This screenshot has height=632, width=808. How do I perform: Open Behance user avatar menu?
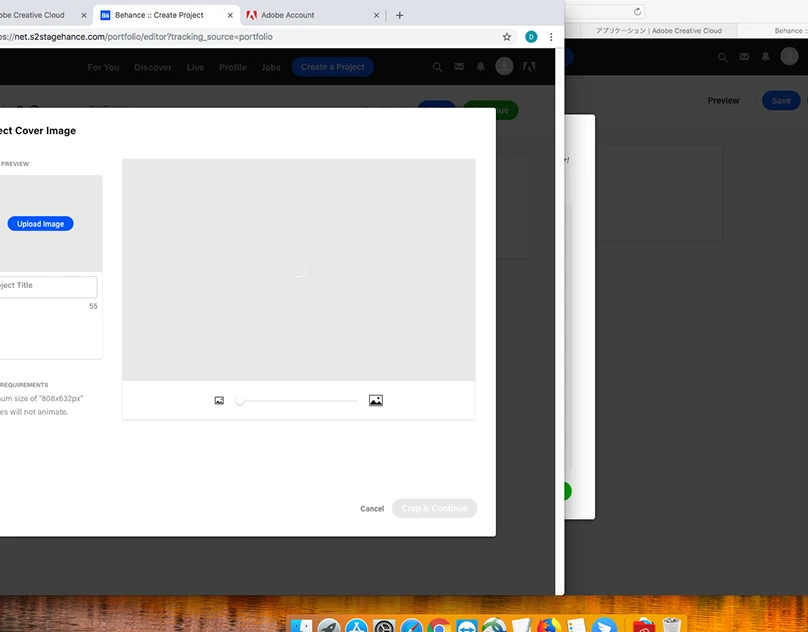[504, 67]
